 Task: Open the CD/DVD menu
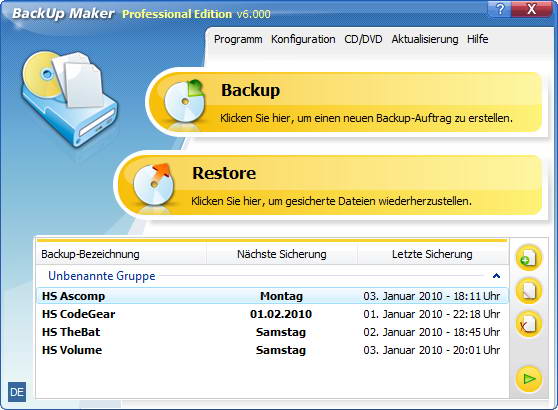(363, 39)
